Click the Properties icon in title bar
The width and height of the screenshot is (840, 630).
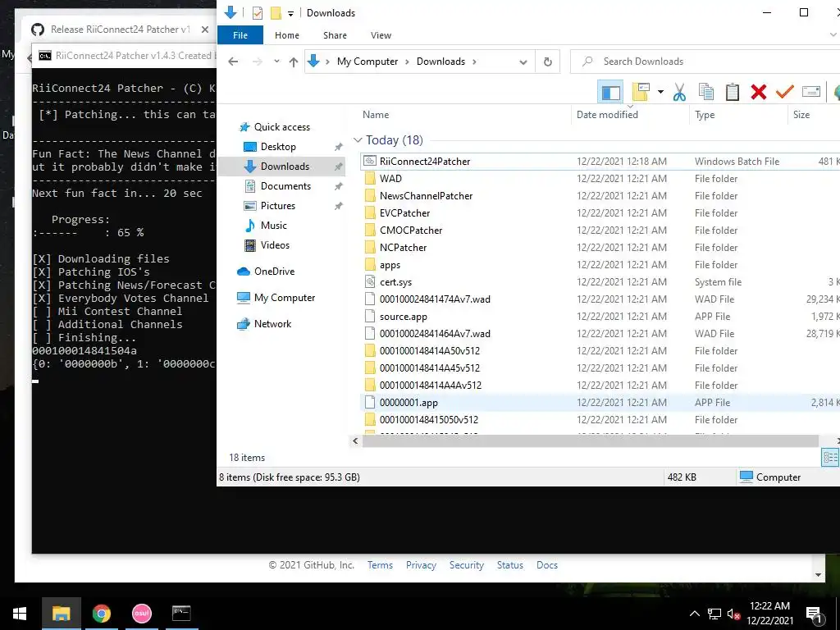258,13
